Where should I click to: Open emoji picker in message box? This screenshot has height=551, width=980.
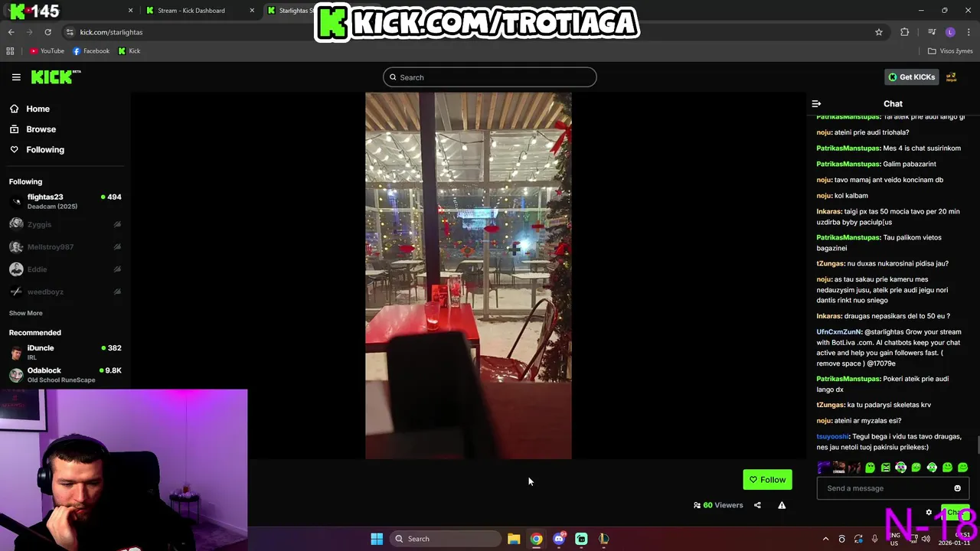click(x=957, y=488)
